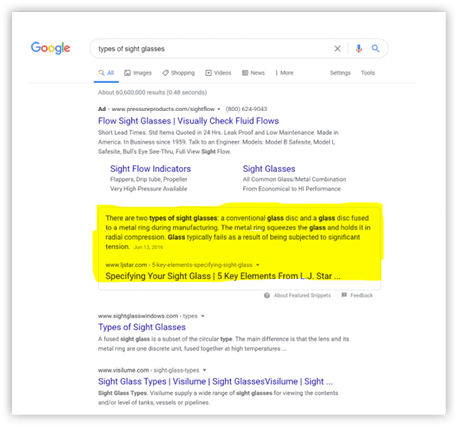Click the Google logo

click(50, 48)
